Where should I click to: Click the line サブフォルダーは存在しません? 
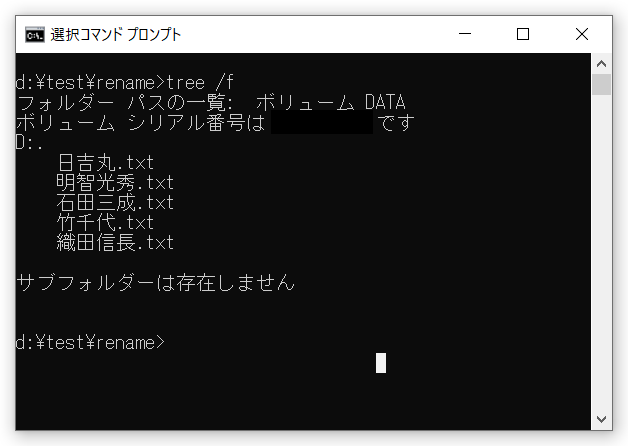[x=156, y=283]
